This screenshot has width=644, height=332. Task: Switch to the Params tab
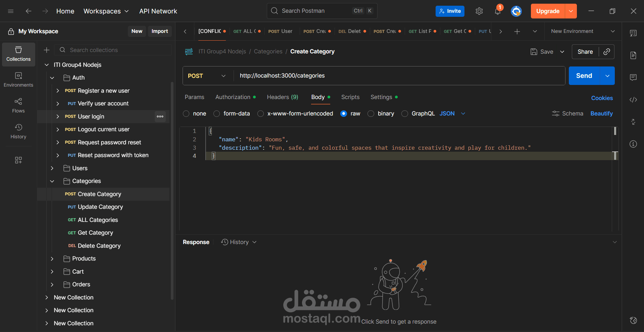194,97
